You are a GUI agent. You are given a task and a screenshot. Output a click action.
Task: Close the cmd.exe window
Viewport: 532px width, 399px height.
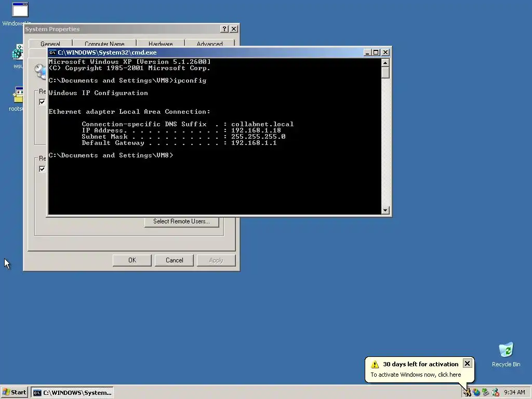[385, 52]
